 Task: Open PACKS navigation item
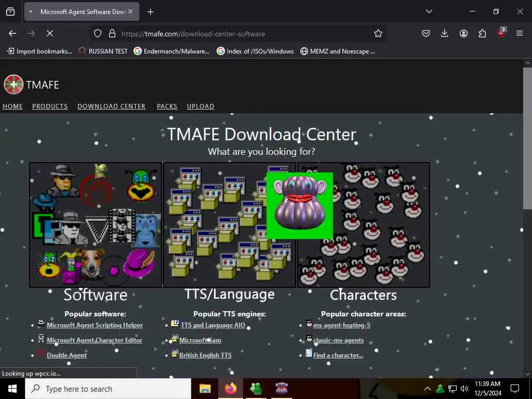(x=167, y=106)
